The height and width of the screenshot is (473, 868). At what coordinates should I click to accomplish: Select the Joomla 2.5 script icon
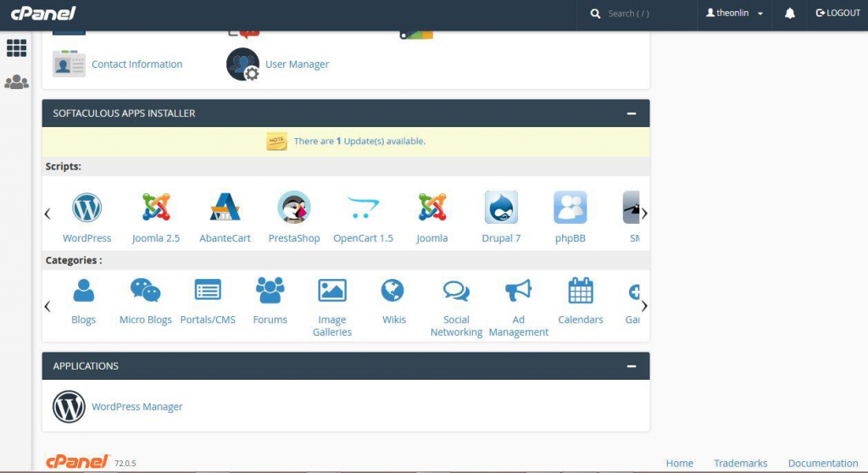(x=156, y=208)
